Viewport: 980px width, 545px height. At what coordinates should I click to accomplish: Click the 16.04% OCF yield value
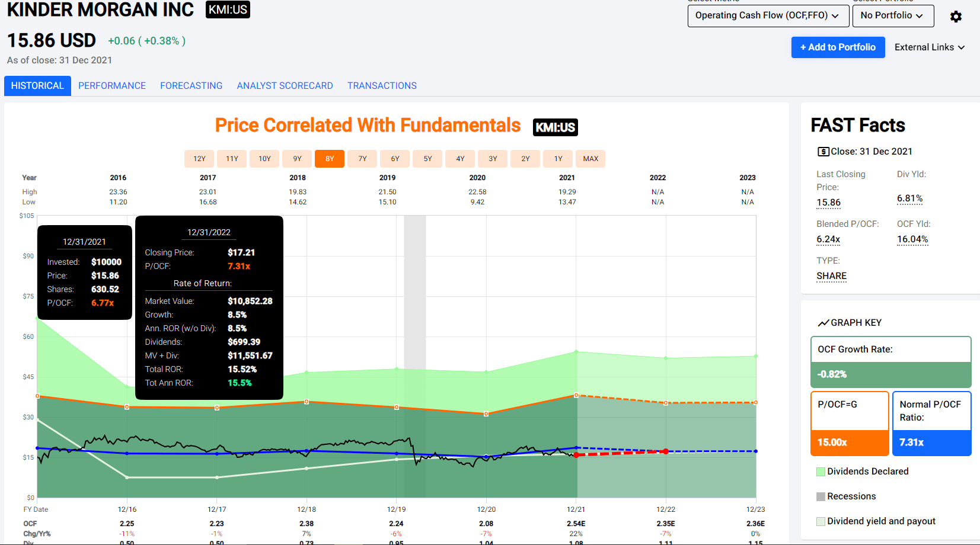(x=912, y=239)
